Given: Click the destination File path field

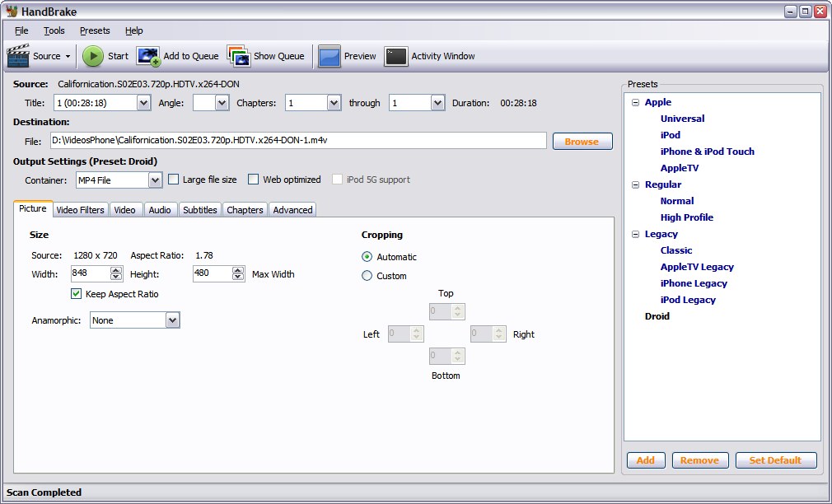Looking at the screenshot, I should [x=298, y=141].
